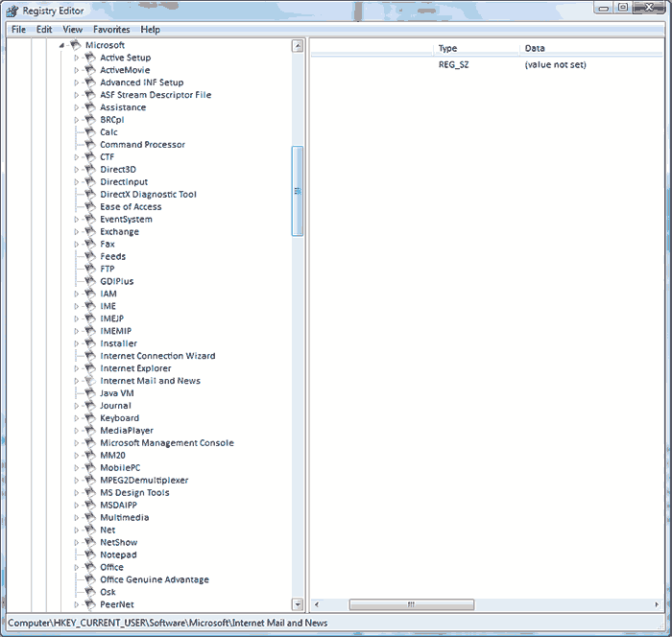Screen dimensions: 672x637
Task: Click the Notepad folder icon
Action: tap(90, 554)
